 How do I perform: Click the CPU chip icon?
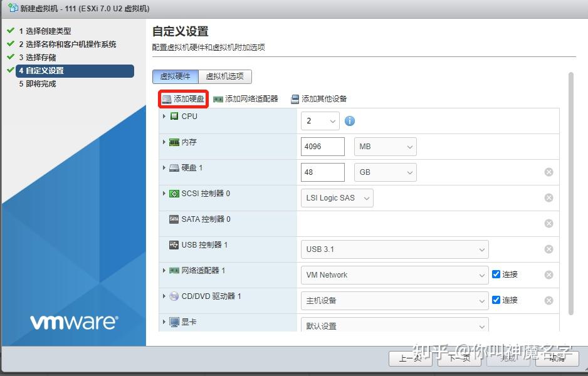[x=174, y=116]
